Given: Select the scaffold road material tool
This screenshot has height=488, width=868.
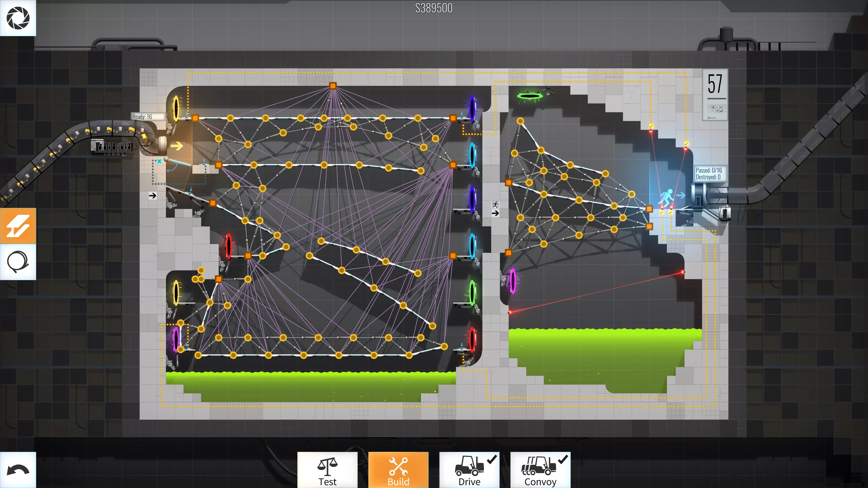Looking at the screenshot, I should pos(18,226).
